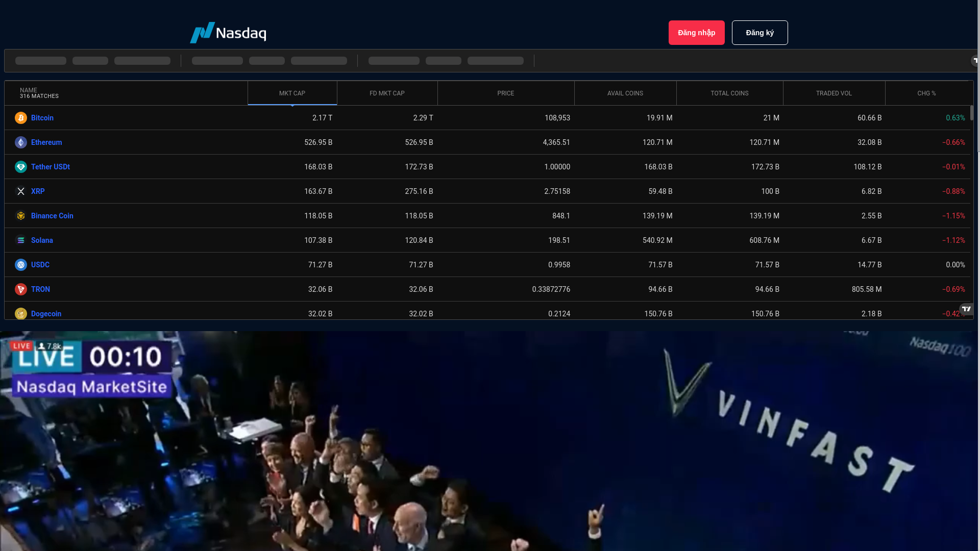Click the Solana coin icon
The height and width of the screenshot is (551, 980).
pyautogui.click(x=21, y=240)
